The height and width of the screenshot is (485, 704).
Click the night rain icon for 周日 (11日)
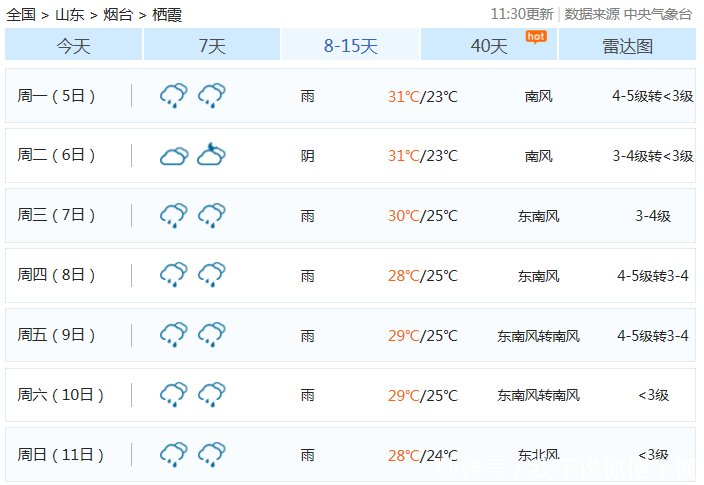[x=211, y=454]
